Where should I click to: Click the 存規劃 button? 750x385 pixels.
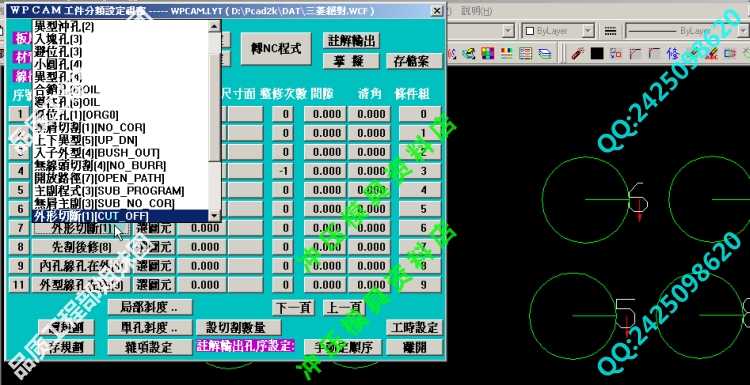66,347
